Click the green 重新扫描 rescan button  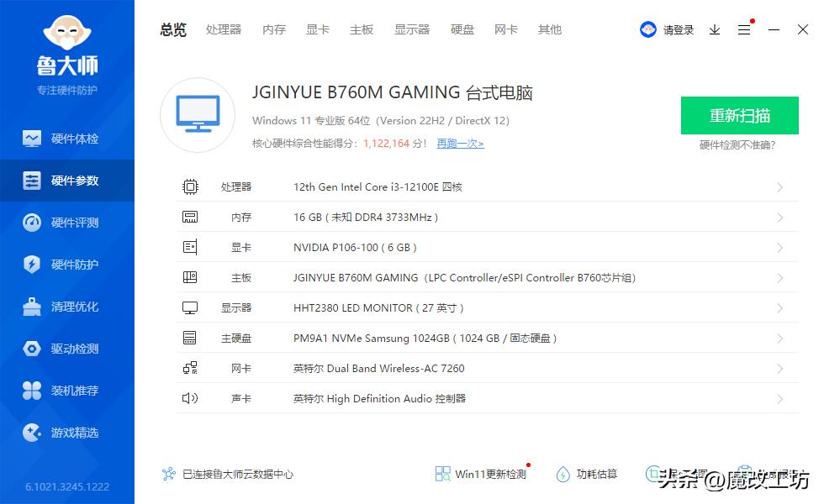click(739, 115)
